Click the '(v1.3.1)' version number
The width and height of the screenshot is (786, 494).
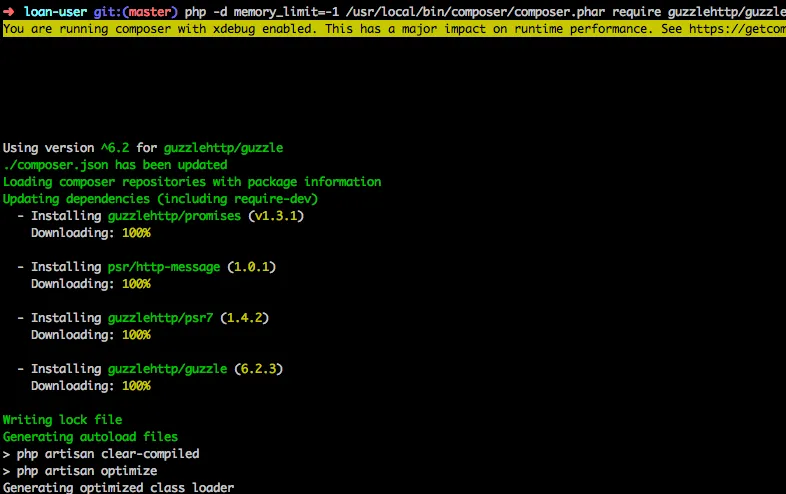pos(276,216)
